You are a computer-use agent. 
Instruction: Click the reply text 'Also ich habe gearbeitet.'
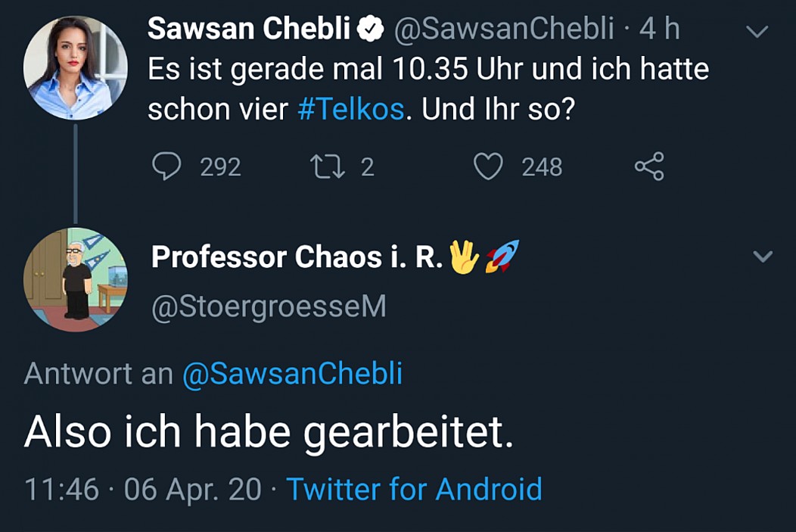click(x=269, y=432)
